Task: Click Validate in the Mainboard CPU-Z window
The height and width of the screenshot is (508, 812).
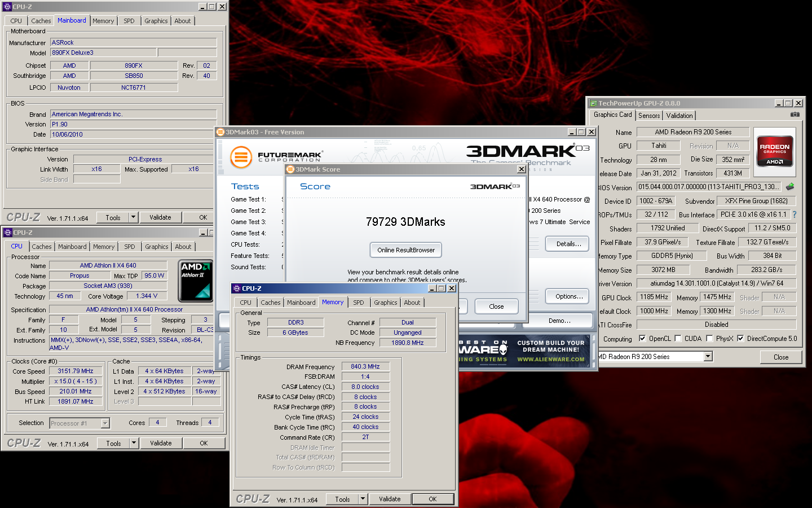Action: click(x=160, y=217)
